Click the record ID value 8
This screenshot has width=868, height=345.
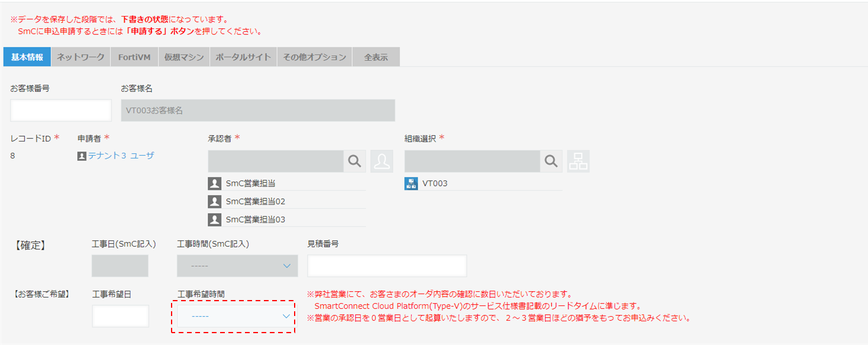coord(13,156)
